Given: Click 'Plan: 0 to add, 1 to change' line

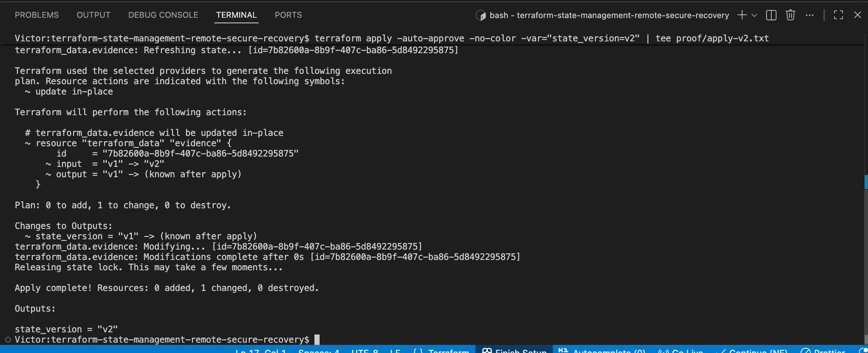Looking at the screenshot, I should (123, 205).
